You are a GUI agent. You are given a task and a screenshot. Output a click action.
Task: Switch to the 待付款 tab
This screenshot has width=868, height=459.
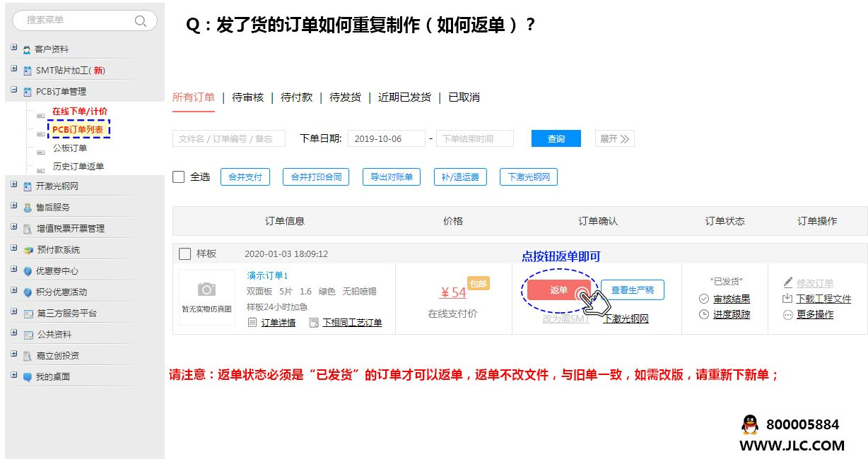[x=296, y=97]
